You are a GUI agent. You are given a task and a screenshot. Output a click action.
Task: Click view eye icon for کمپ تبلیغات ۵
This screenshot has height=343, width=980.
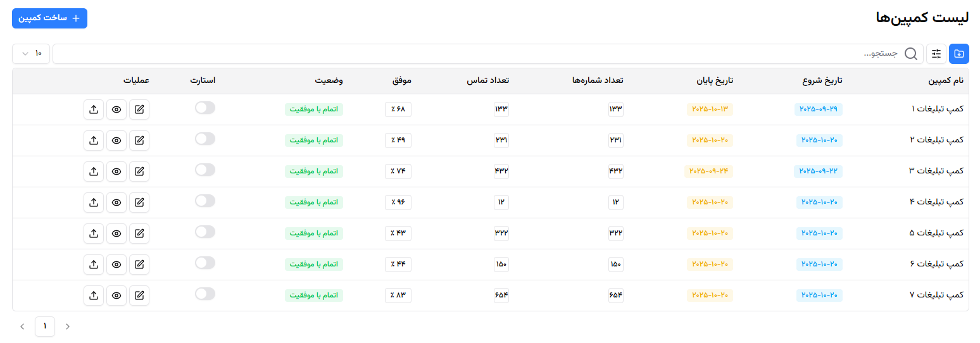click(x=116, y=234)
